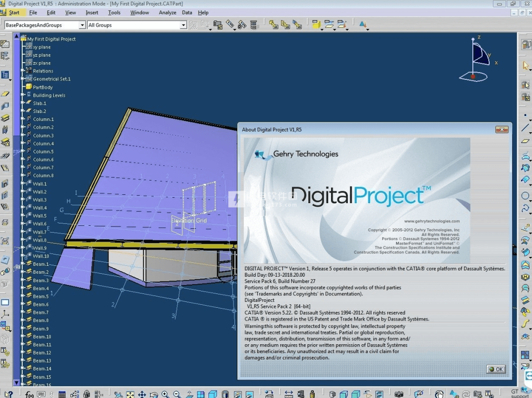Click the Elevation Grid label in viewport
Screen dimensions: 532x398
tap(189, 220)
